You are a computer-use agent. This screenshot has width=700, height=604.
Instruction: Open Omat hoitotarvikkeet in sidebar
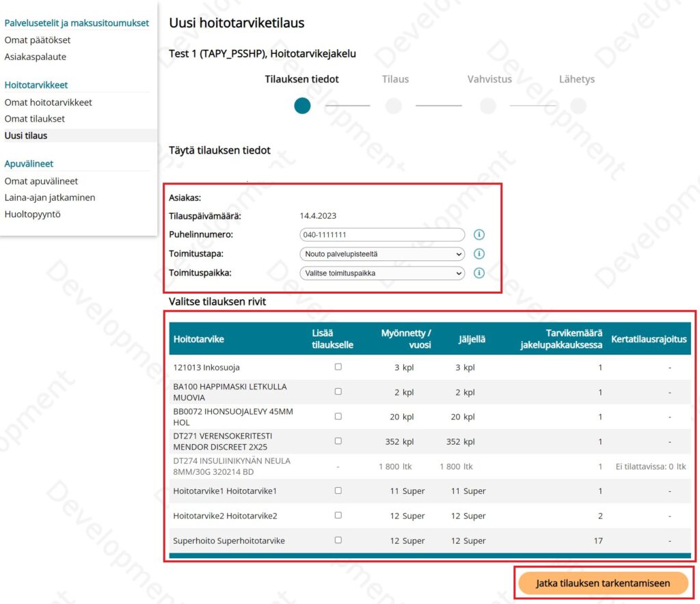click(48, 102)
